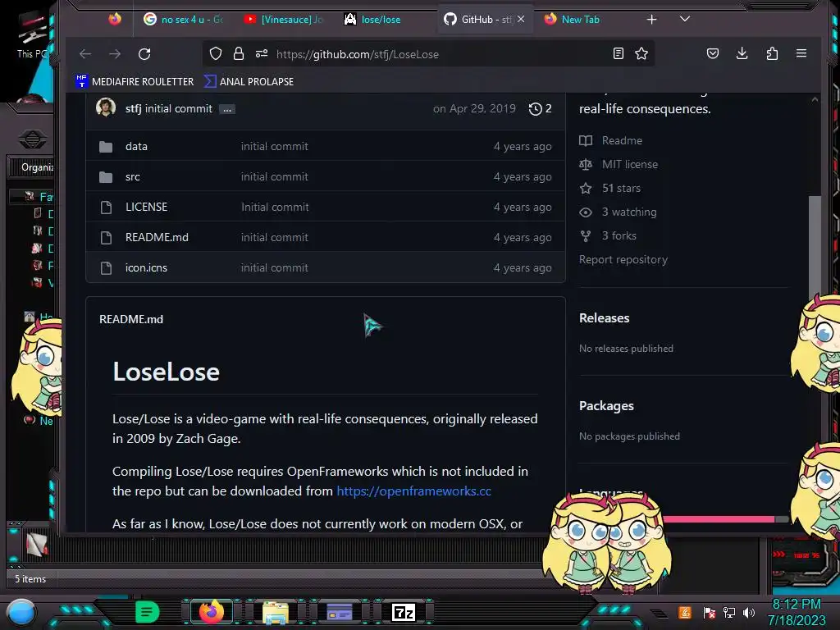Image resolution: width=840 pixels, height=630 pixels.
Task: Click the pink languages progress bar
Action: pyautogui.click(x=718, y=519)
